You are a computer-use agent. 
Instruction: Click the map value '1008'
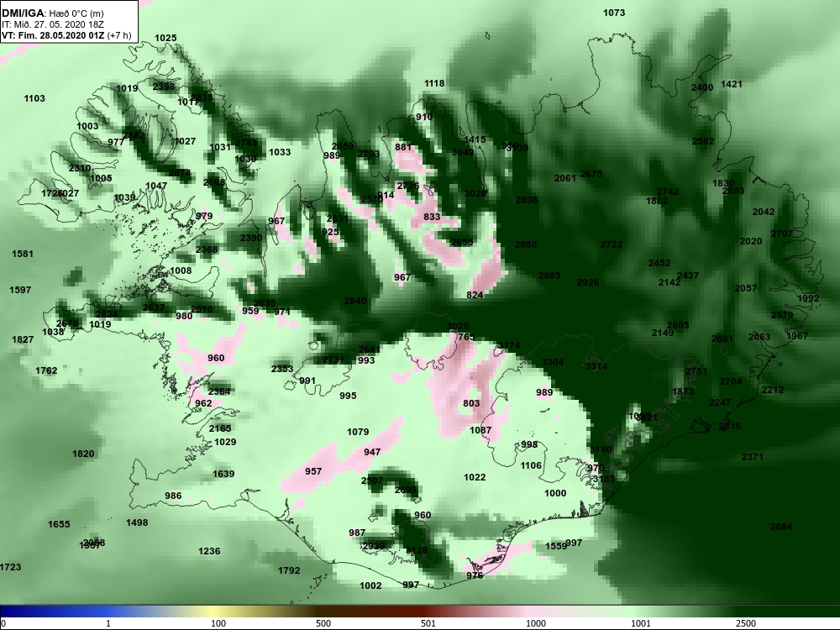click(x=181, y=271)
